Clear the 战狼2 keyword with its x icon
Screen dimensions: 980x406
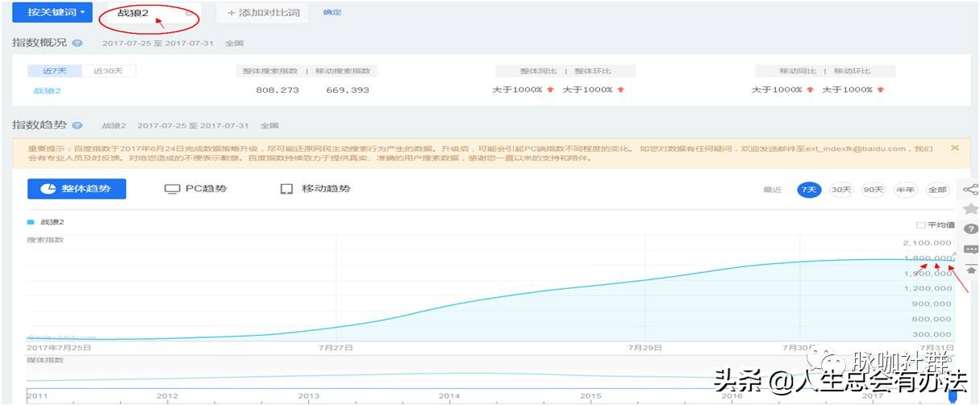pos(189,13)
